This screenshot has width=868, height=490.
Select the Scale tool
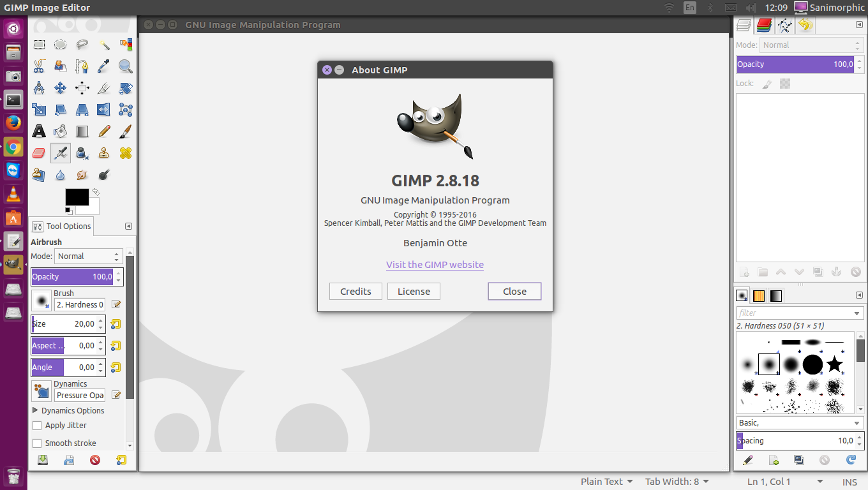click(x=39, y=110)
